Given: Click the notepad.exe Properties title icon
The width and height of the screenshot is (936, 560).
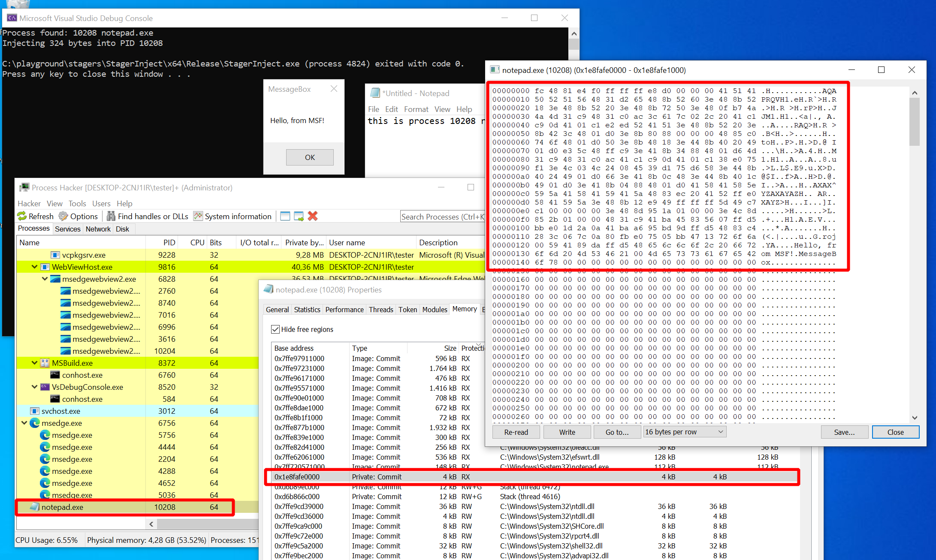Looking at the screenshot, I should pyautogui.click(x=269, y=289).
